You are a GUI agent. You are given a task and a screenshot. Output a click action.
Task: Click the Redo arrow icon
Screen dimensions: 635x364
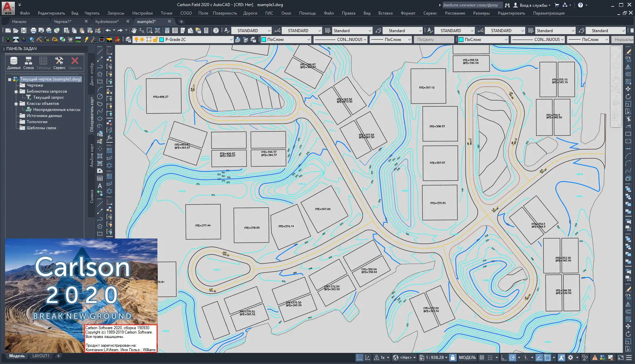(x=120, y=30)
